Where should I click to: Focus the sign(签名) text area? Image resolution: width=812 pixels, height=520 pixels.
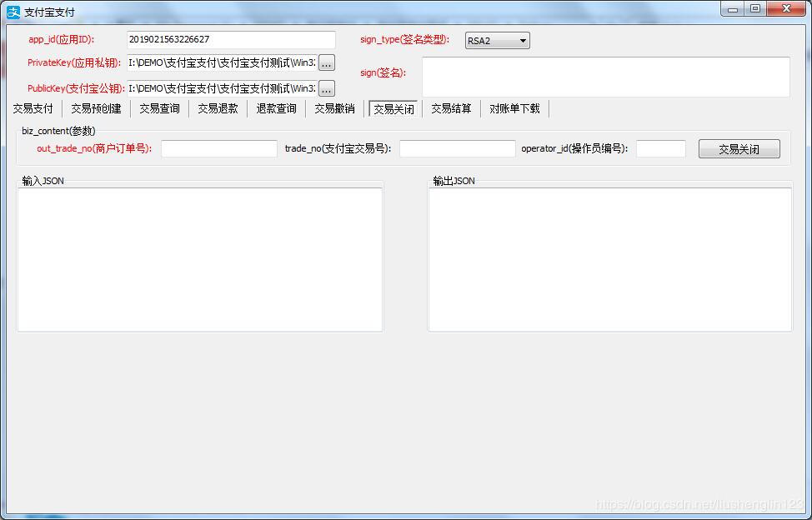[606, 77]
